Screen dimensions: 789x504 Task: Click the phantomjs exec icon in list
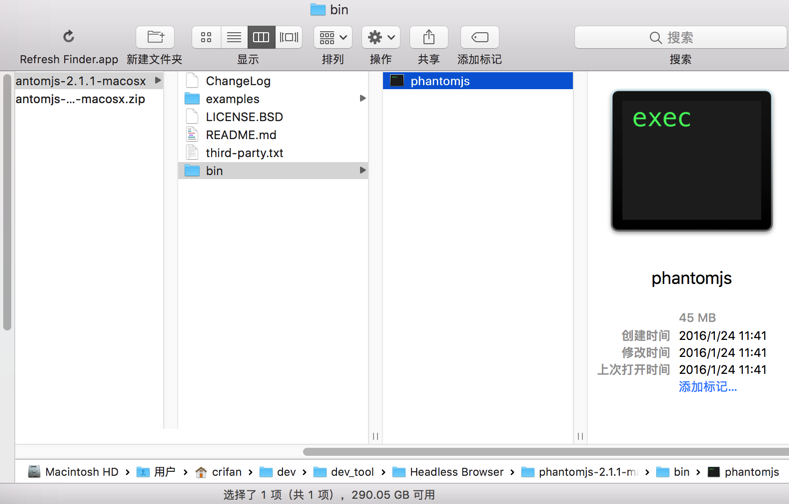point(398,80)
